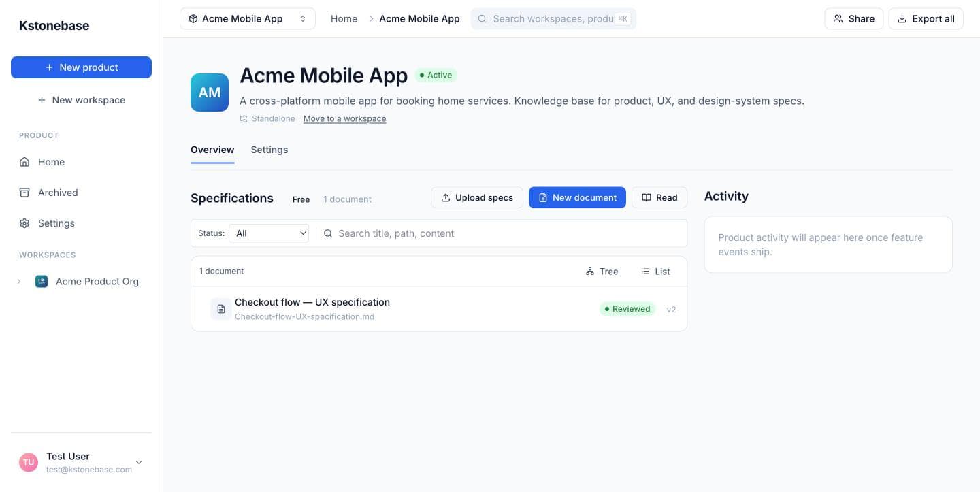Image resolution: width=980 pixels, height=492 pixels.
Task: Open the Test User account menu
Action: (x=81, y=463)
